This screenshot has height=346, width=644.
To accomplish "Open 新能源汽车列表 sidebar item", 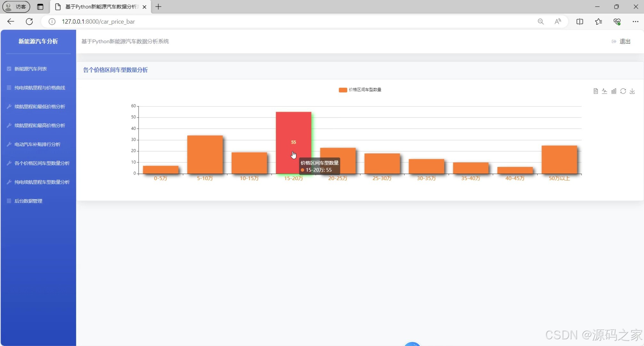I will click(x=31, y=69).
